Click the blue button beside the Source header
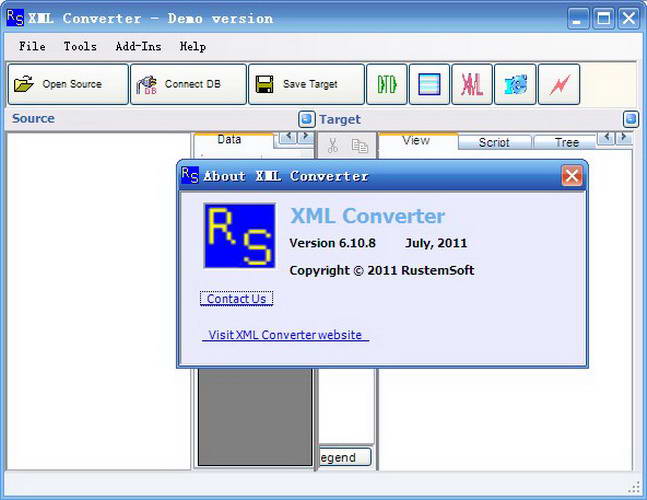 pyautogui.click(x=306, y=119)
